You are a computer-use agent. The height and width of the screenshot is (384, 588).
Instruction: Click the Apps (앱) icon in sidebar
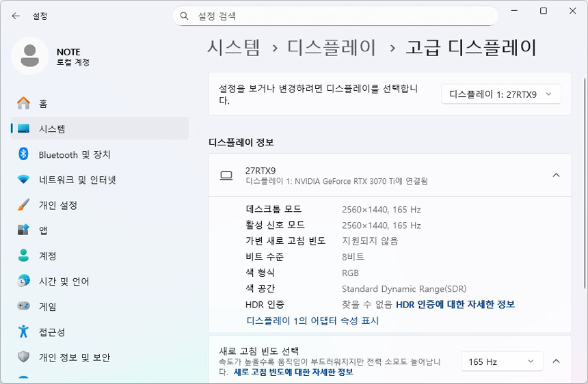point(24,230)
